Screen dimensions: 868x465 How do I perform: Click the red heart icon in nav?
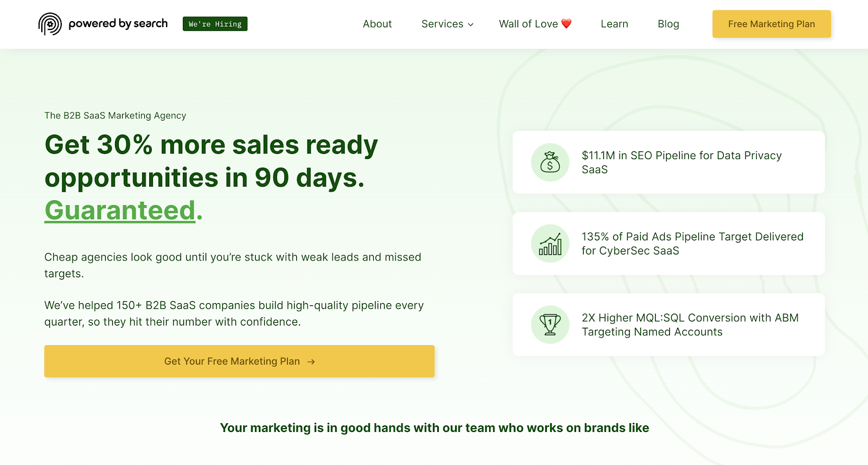[x=566, y=24]
